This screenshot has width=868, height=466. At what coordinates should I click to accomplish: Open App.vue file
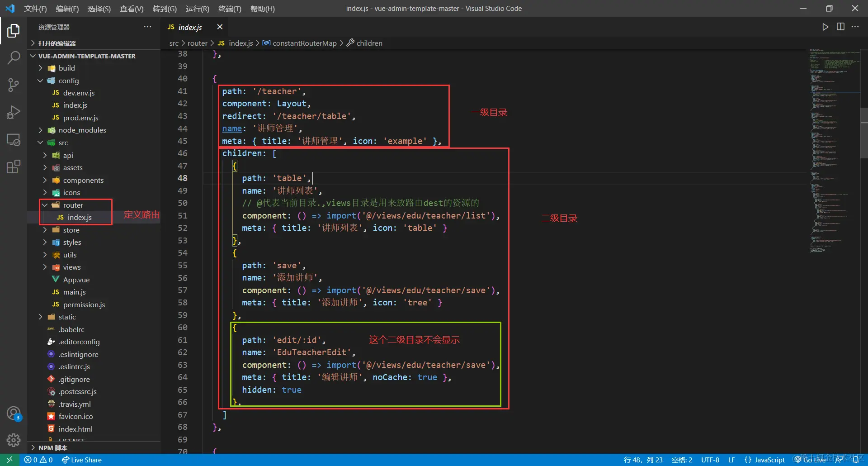pos(94,280)
